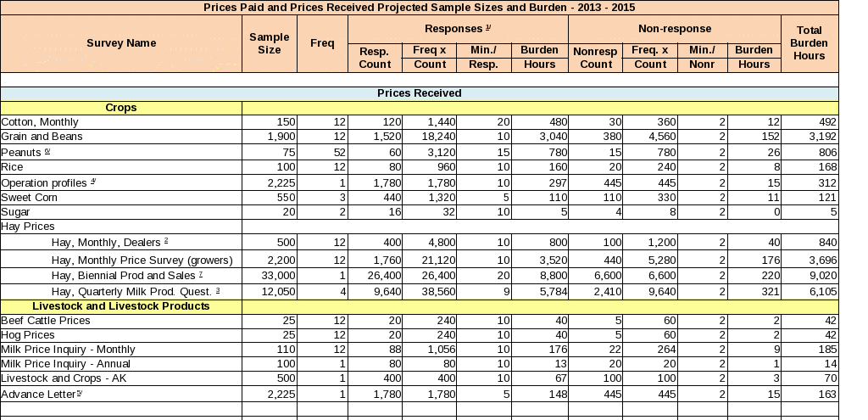Click the Hay, Monthly, Dealers label
Image resolution: width=868 pixels, height=420 pixels.
coord(106,242)
